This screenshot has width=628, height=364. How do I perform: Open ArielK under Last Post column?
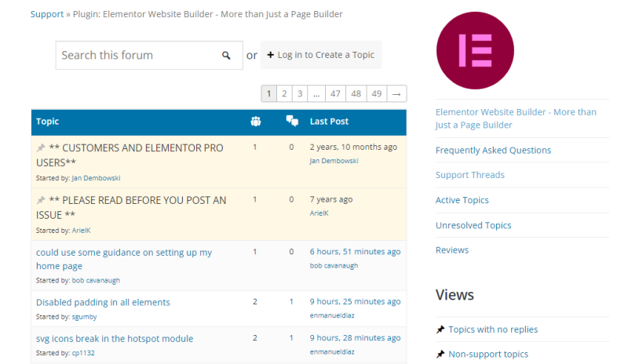(319, 213)
